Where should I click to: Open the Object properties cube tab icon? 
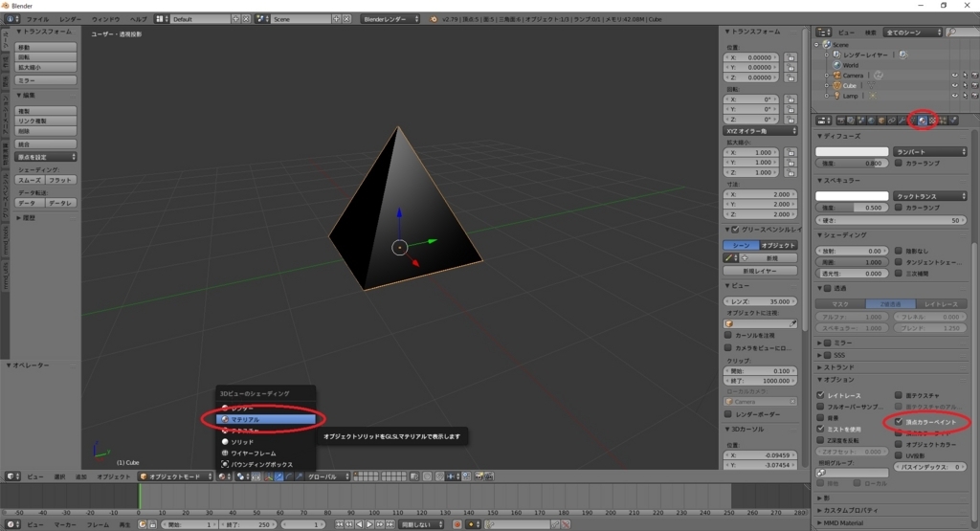pos(881,121)
